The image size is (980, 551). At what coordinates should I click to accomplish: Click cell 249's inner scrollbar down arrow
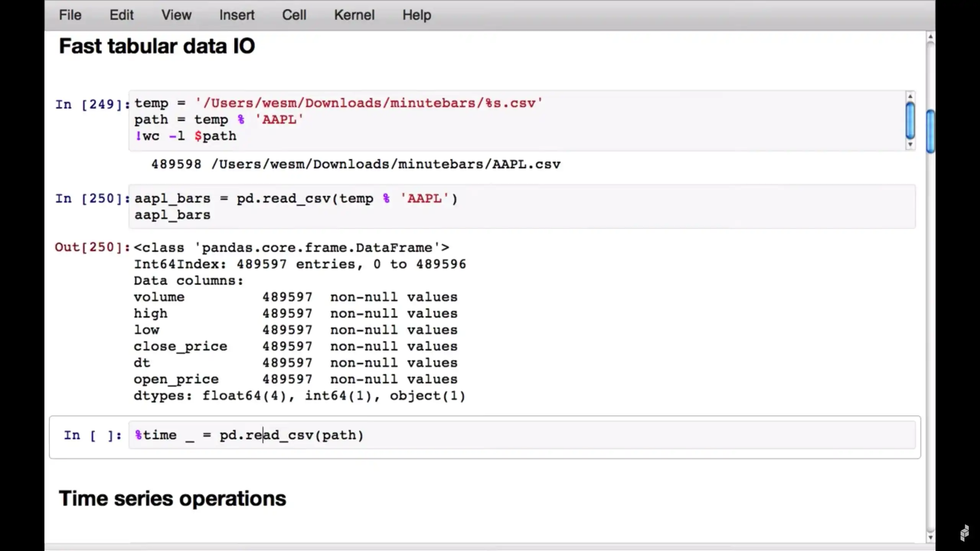(910, 145)
